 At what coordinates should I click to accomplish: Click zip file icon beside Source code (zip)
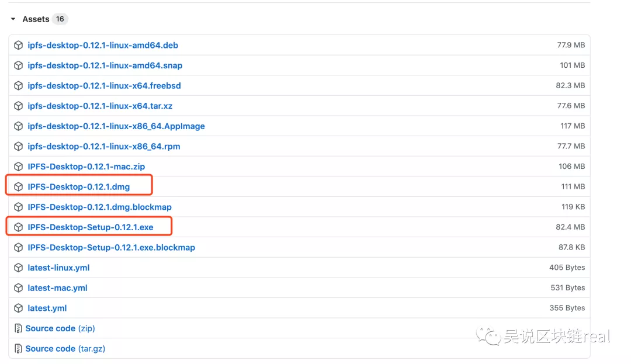18,328
